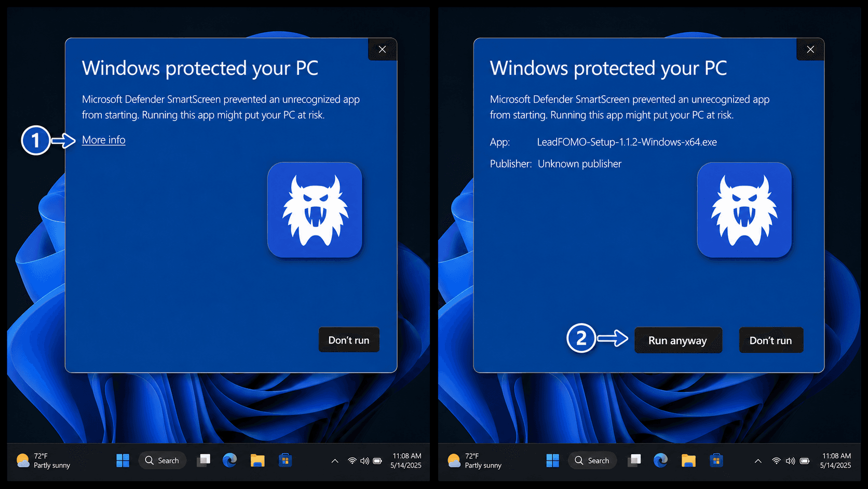
Task: Open Task View on left taskbar
Action: (x=204, y=460)
